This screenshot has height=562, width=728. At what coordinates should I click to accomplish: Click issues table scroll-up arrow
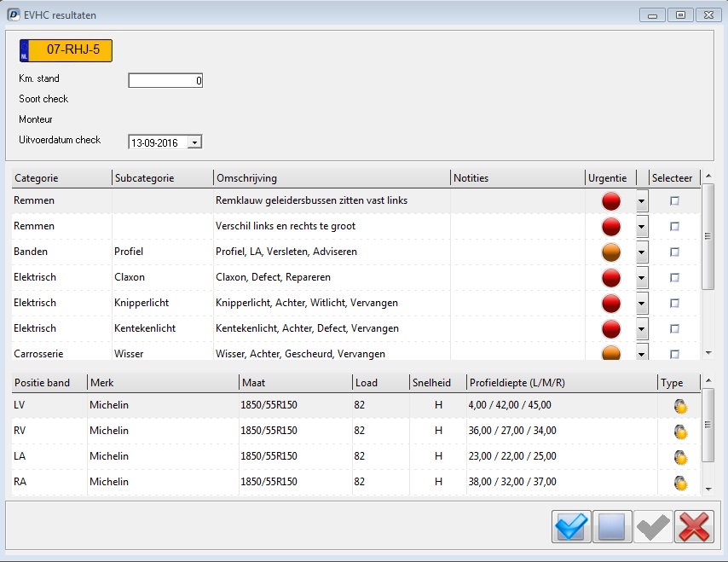pyautogui.click(x=708, y=176)
